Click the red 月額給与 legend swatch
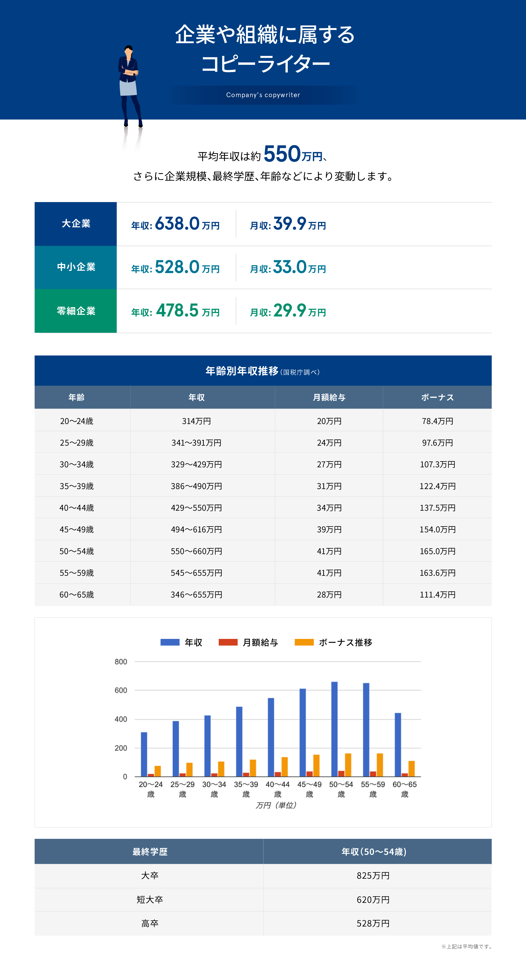526x980 pixels. pyautogui.click(x=228, y=642)
